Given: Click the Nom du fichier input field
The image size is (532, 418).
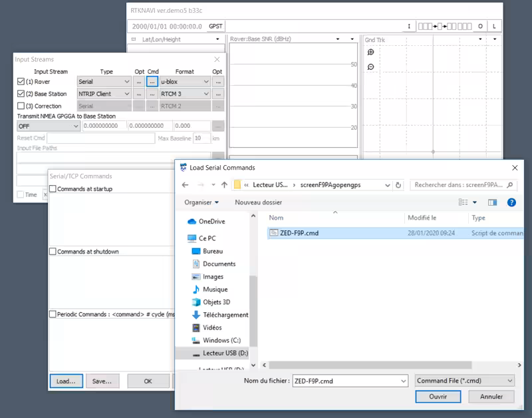Looking at the screenshot, I should click(344, 381).
